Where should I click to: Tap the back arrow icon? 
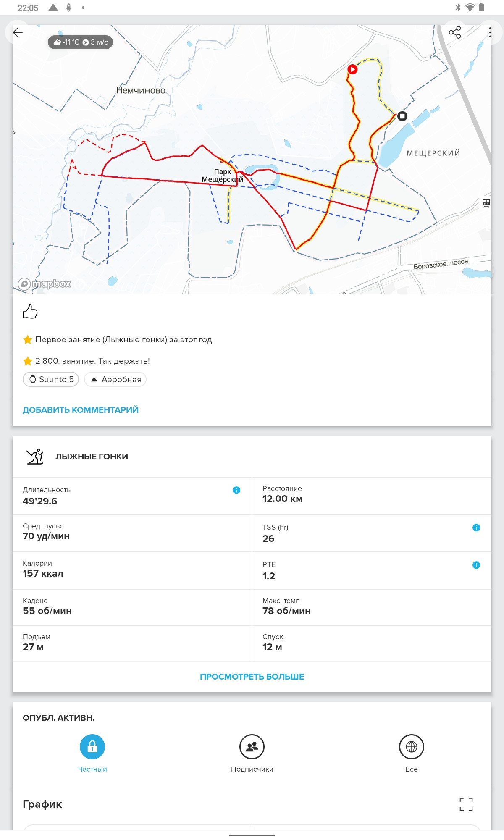pos(18,32)
